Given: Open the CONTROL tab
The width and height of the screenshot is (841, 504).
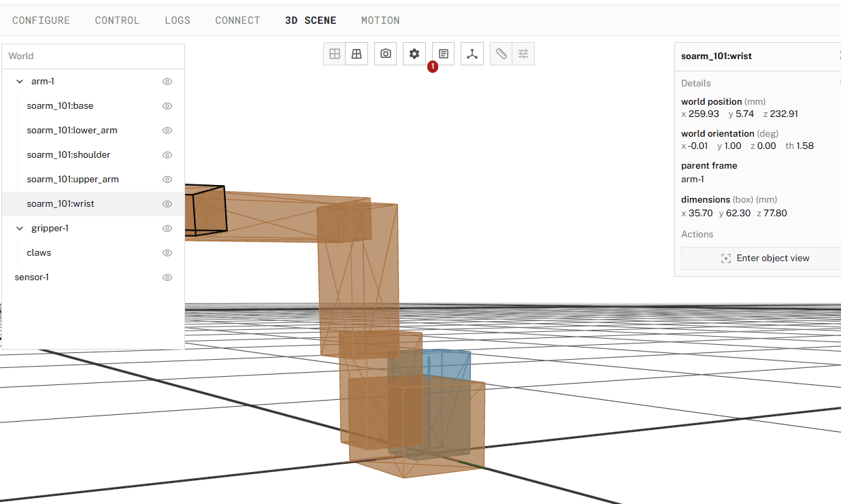Looking at the screenshot, I should pos(117,20).
